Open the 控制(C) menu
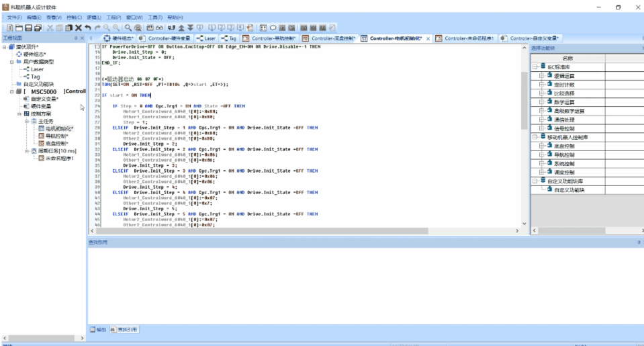Image resolution: width=644 pixels, height=346 pixels. tap(75, 17)
